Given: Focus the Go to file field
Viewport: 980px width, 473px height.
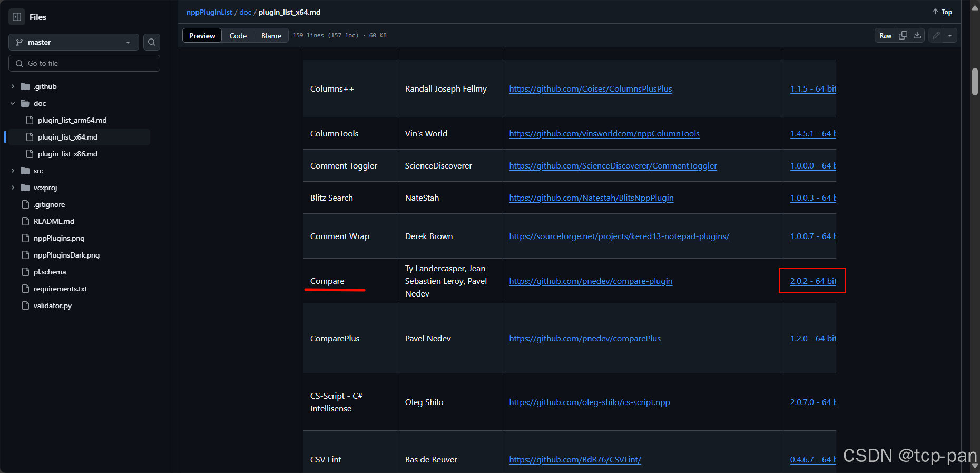Looking at the screenshot, I should click(x=84, y=63).
